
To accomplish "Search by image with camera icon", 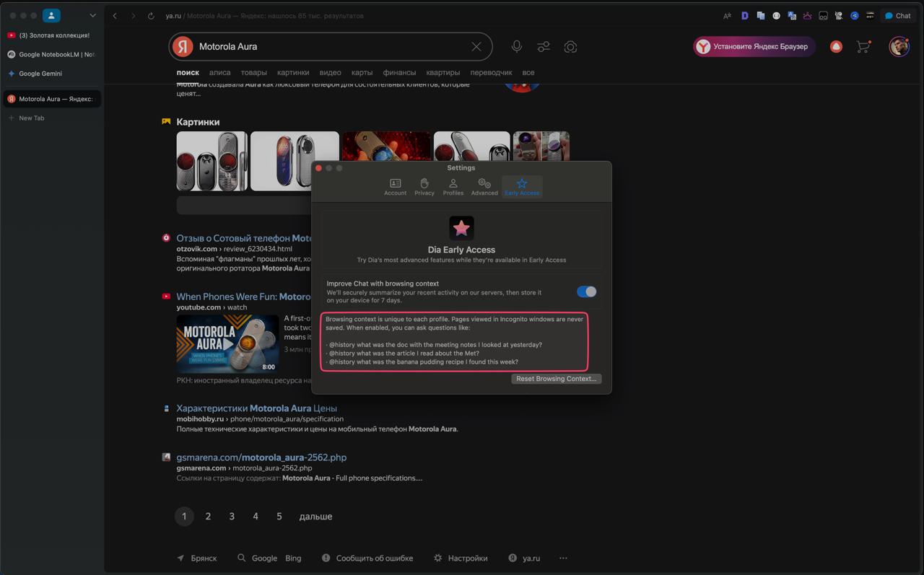I will pos(570,47).
